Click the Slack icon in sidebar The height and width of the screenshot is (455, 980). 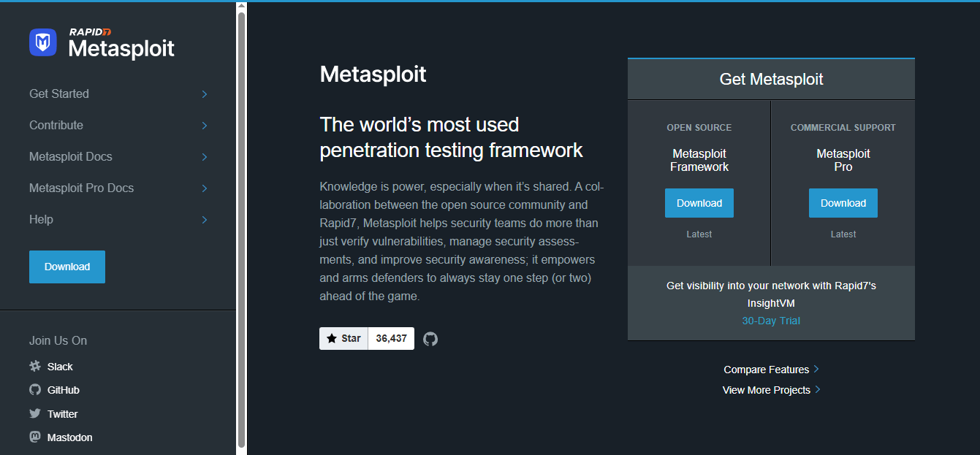[x=35, y=366]
